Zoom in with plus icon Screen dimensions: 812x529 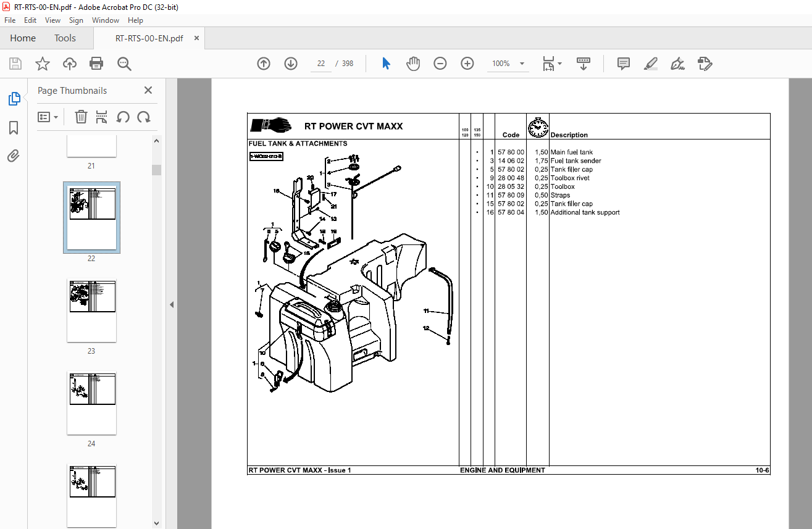[467, 64]
